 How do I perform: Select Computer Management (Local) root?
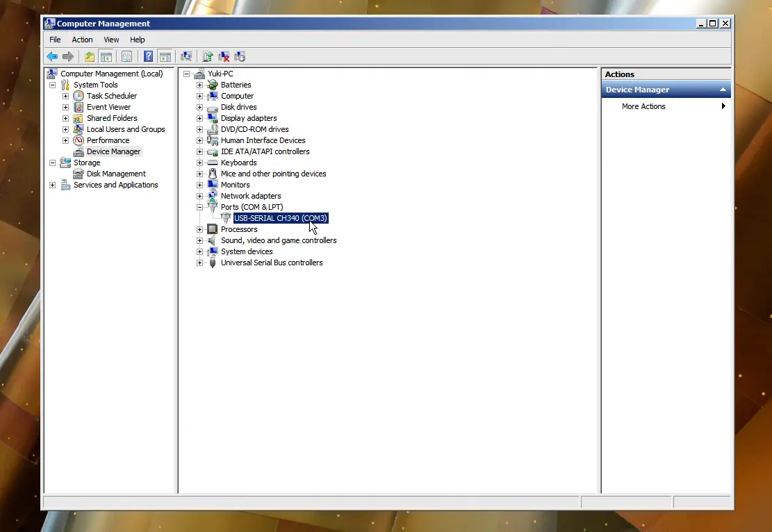click(112, 74)
